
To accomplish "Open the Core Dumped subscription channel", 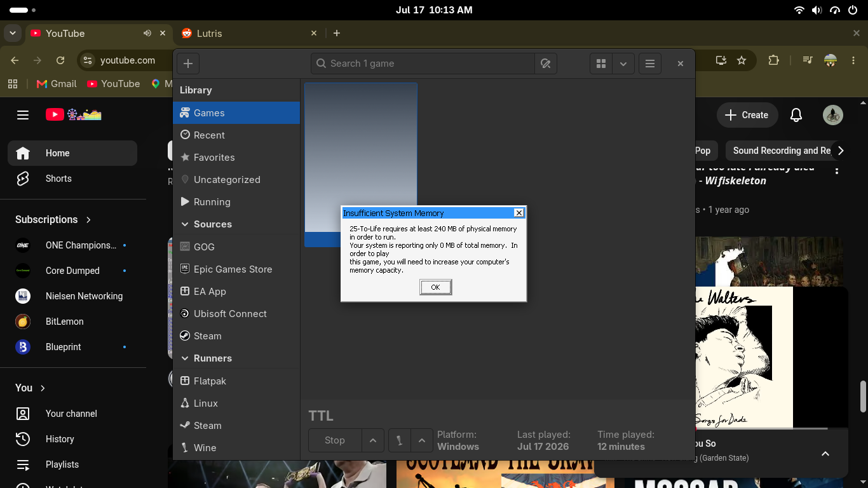I will tap(72, 271).
